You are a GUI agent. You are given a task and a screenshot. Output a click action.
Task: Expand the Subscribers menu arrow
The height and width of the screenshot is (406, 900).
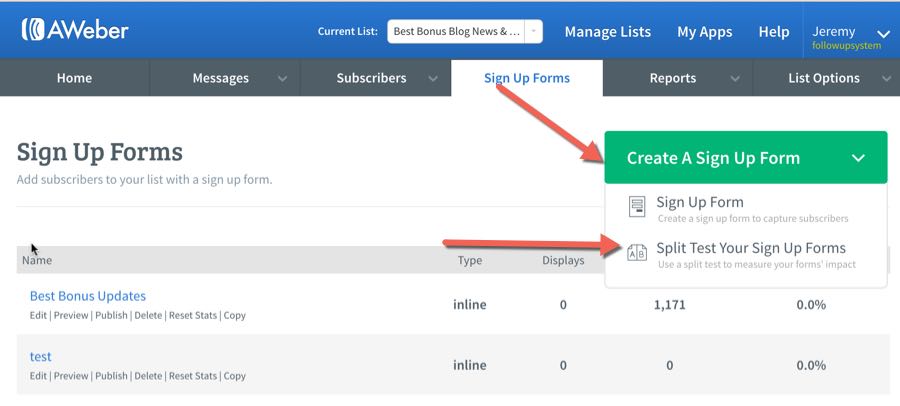[433, 79]
